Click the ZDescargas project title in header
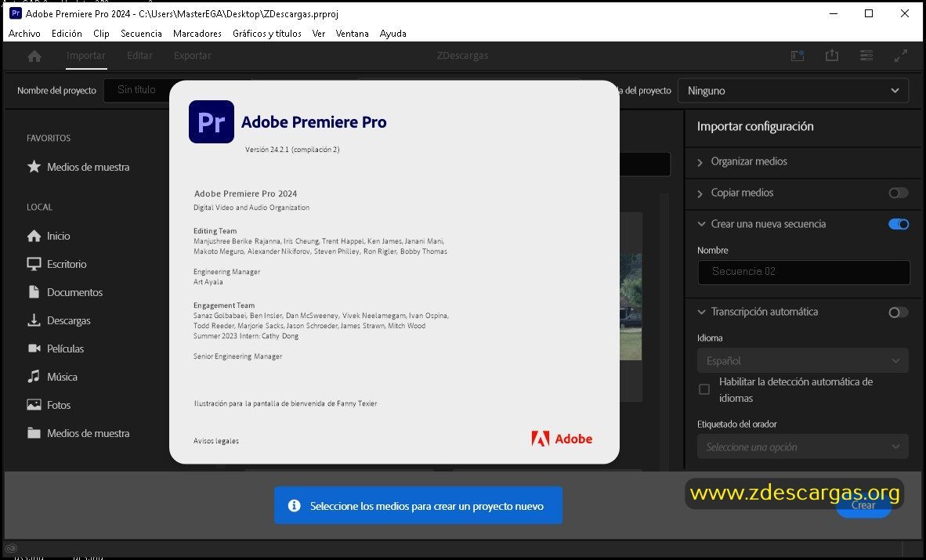The image size is (926, 560). tap(462, 56)
